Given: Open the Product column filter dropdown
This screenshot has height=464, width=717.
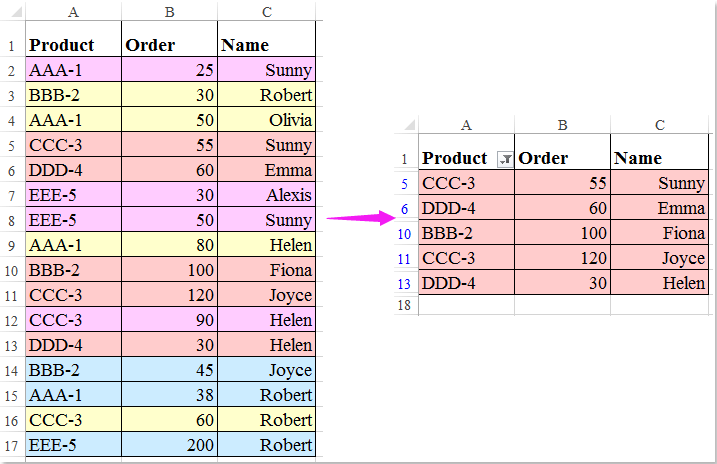Looking at the screenshot, I should tap(505, 159).
